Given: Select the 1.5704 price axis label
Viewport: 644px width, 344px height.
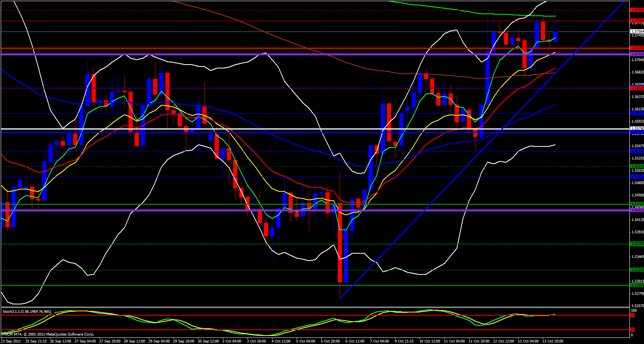Looking at the screenshot, I should coord(637,60).
